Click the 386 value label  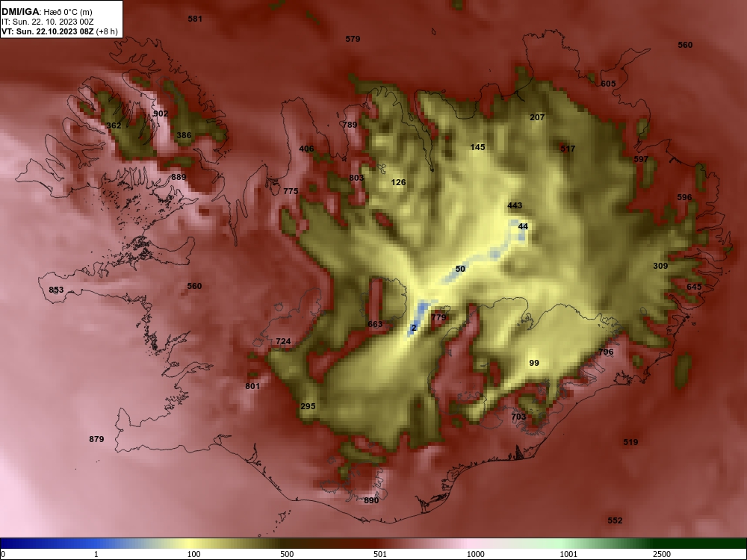[x=184, y=135]
